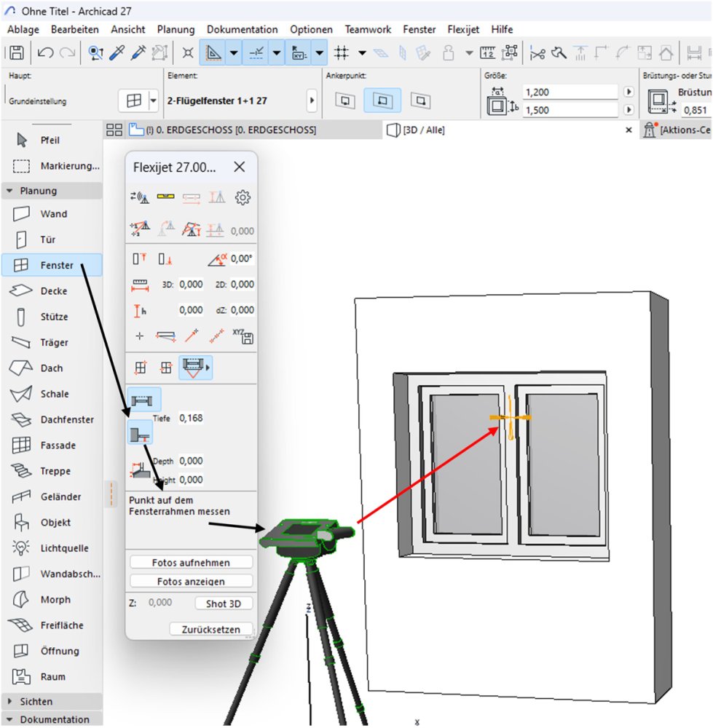Click the syringe inject parameters icon
This screenshot has width=713, height=728.
click(x=138, y=52)
